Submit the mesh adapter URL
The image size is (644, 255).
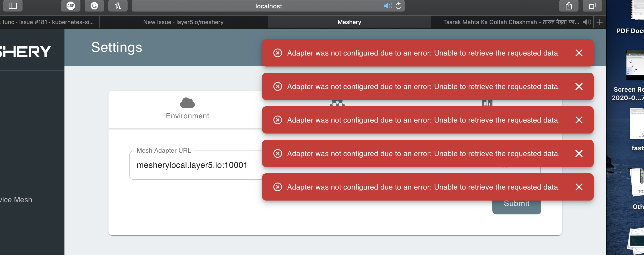pos(517,207)
